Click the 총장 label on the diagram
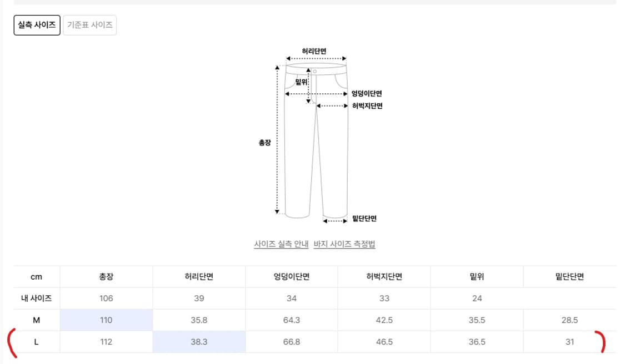 coord(264,142)
